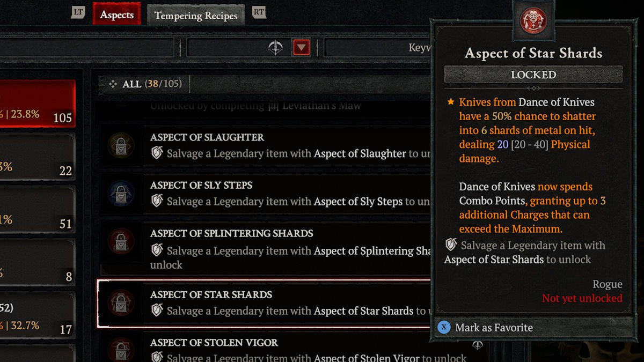The image size is (644, 362).
Task: Switch to the Tempering Recipes tab
Action: tap(196, 15)
